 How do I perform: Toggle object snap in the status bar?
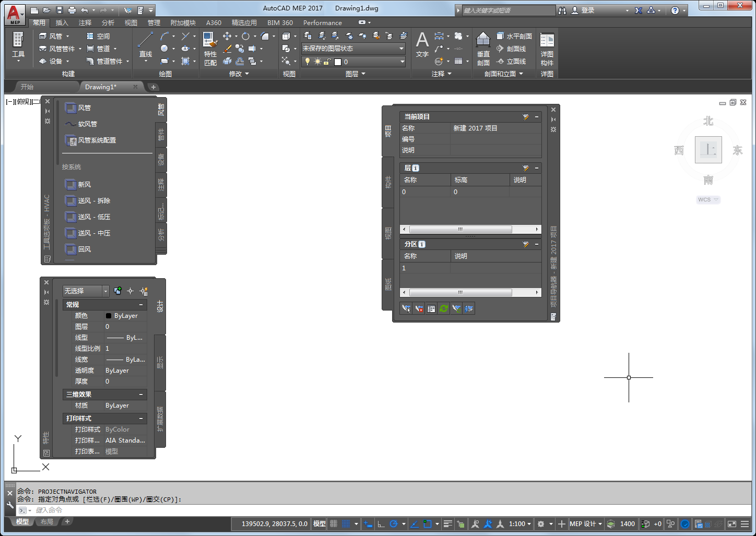click(x=427, y=524)
